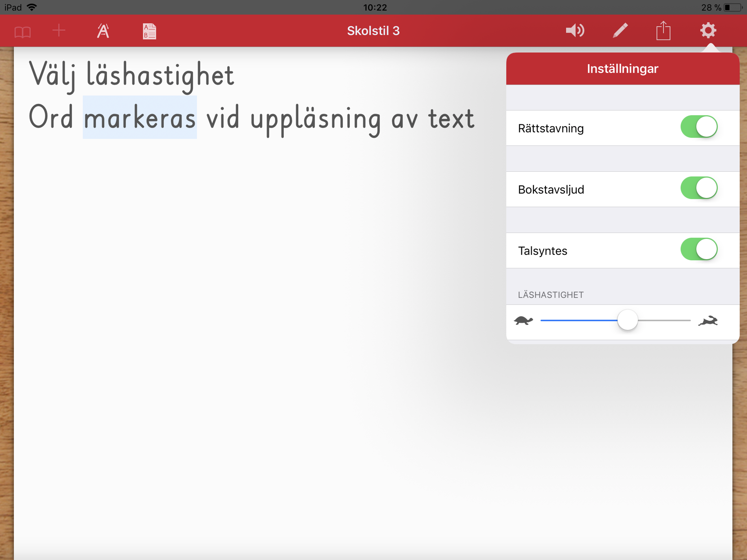This screenshot has width=747, height=560.
Task: Tap the battery indicator in status bar
Action: coord(732,7)
